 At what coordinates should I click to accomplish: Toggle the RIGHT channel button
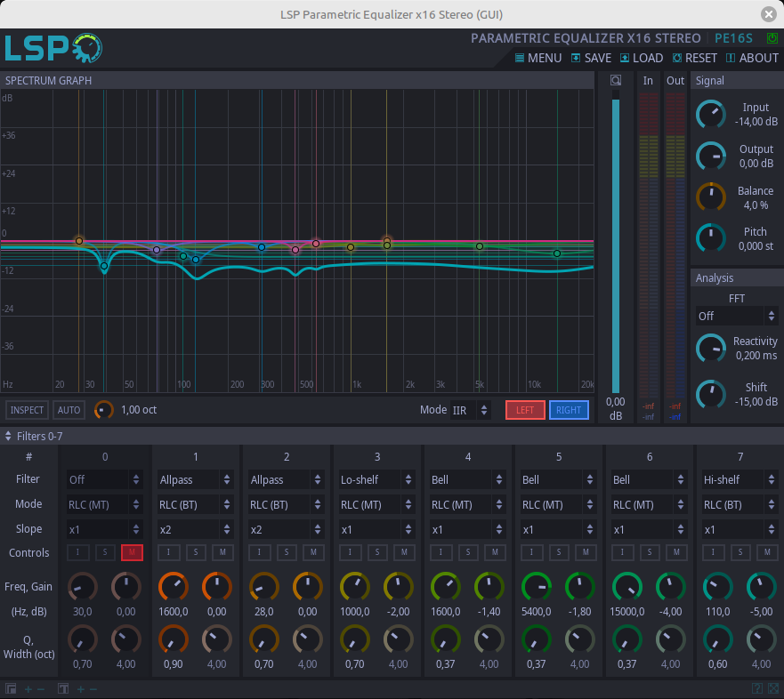[x=569, y=410]
